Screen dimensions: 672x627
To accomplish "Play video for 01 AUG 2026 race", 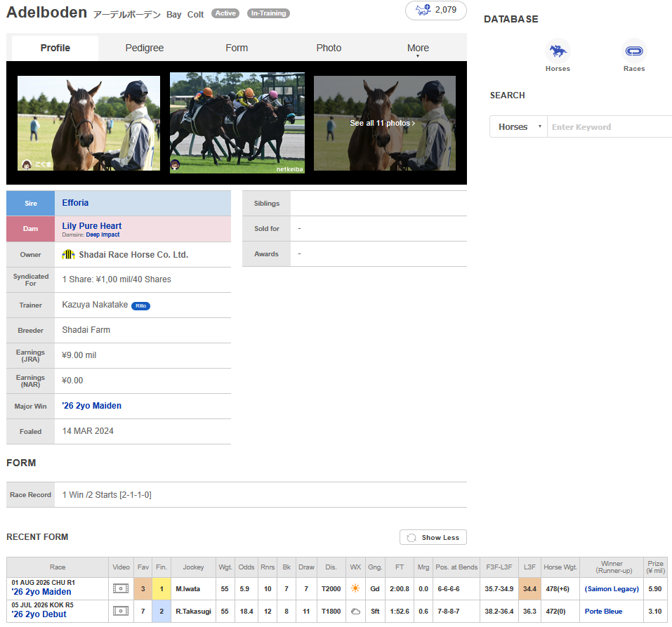I will (x=121, y=588).
